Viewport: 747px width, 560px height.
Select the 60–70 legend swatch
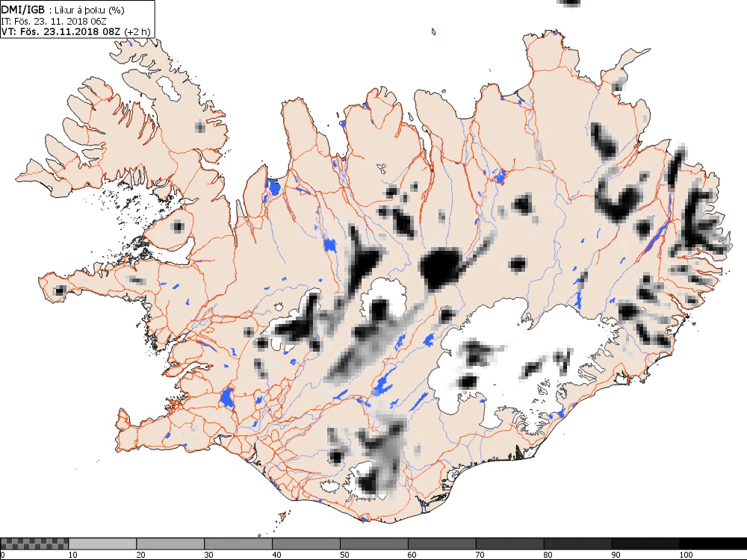coord(441,544)
